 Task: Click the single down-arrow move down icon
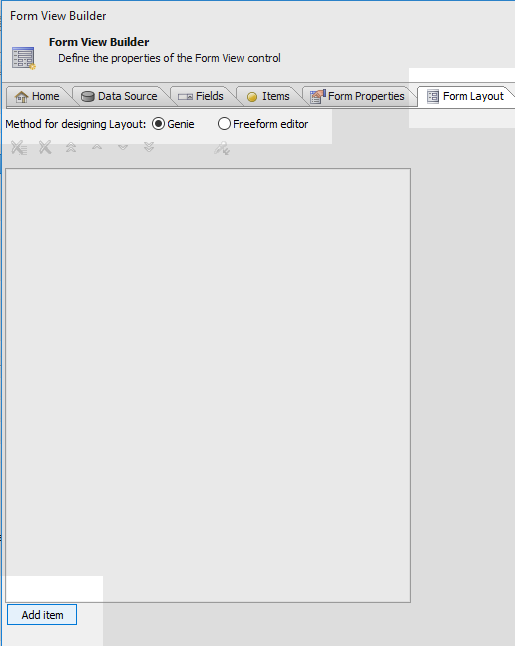coord(123,147)
